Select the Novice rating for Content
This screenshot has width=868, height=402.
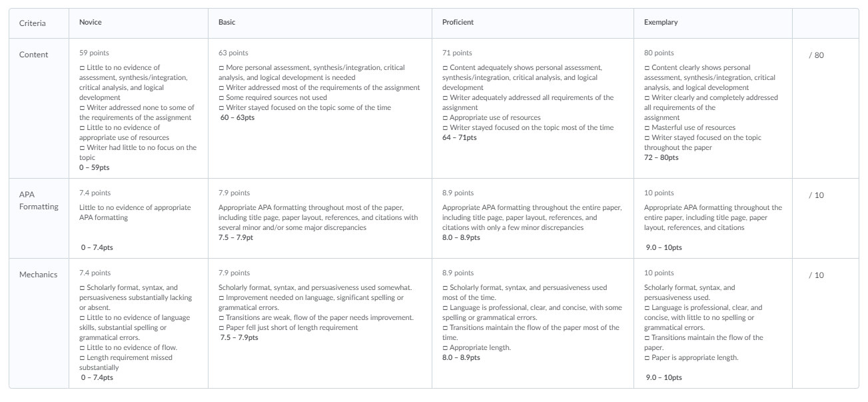pos(139,108)
